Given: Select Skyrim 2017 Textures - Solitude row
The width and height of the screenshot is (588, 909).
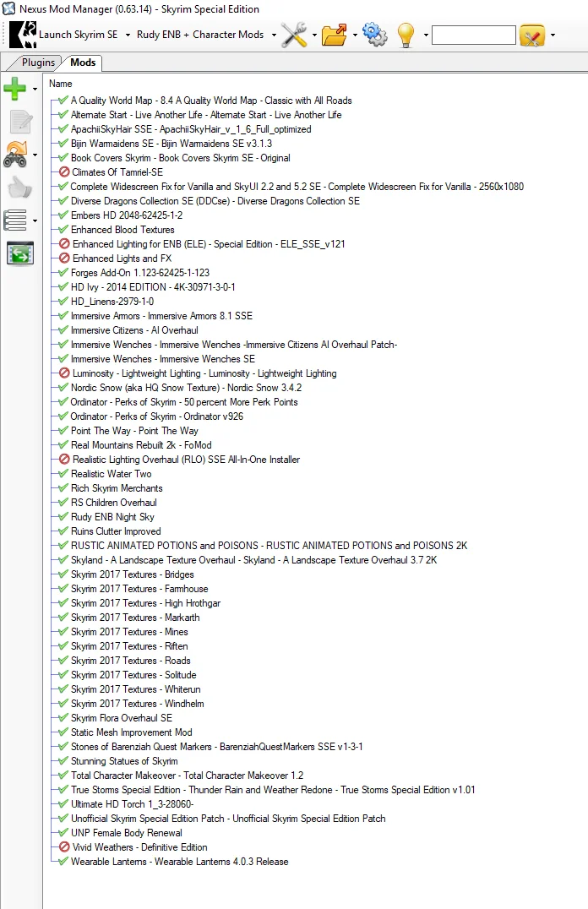Looking at the screenshot, I should 133,675.
